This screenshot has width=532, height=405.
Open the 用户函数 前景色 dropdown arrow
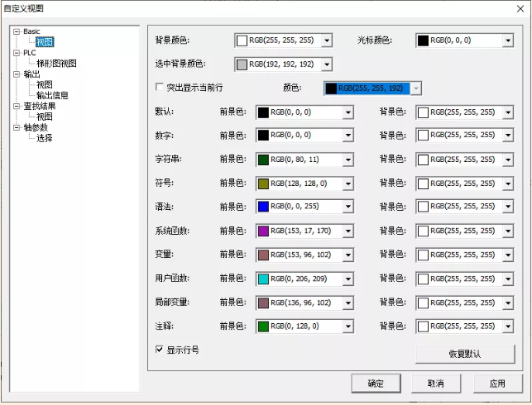pyautogui.click(x=347, y=279)
